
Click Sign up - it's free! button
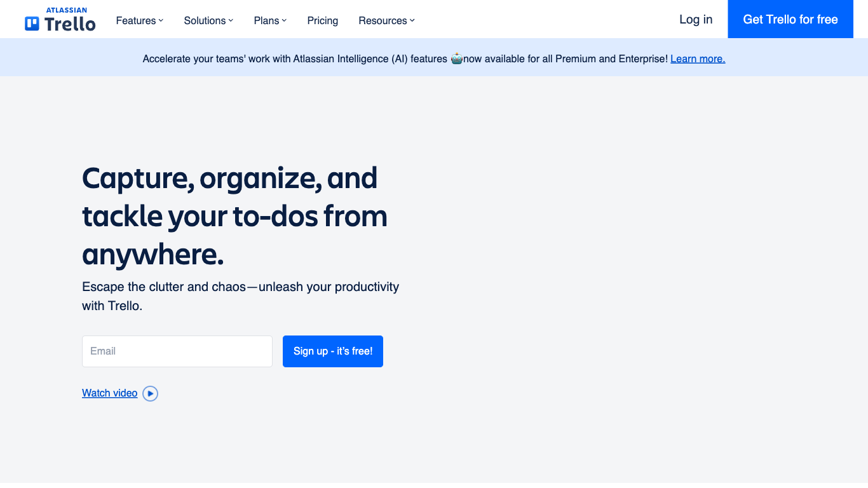pos(333,351)
